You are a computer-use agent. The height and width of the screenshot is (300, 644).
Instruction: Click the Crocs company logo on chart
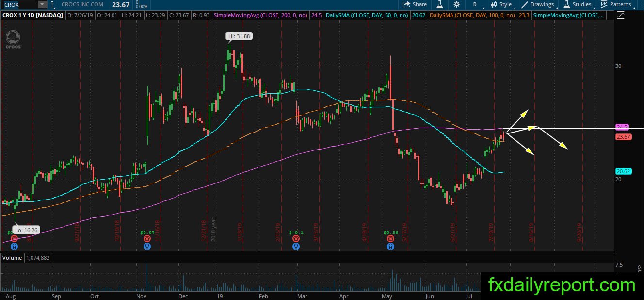click(x=14, y=39)
